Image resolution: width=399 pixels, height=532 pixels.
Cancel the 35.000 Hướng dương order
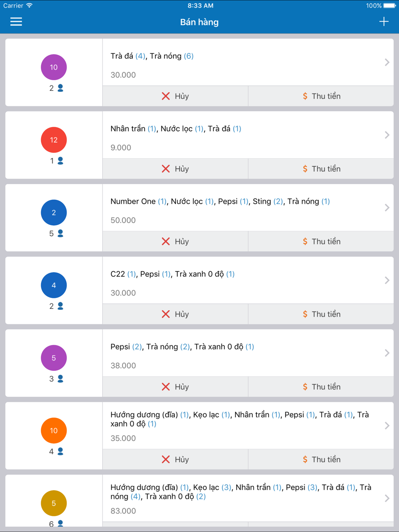(175, 459)
